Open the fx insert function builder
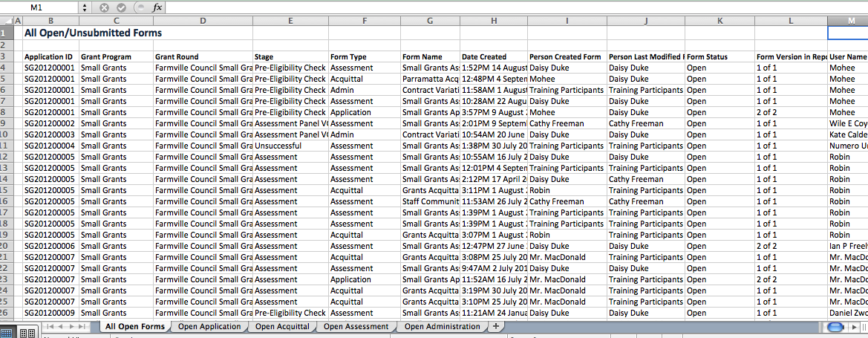Viewport: 868px width, 338px height. (157, 7)
